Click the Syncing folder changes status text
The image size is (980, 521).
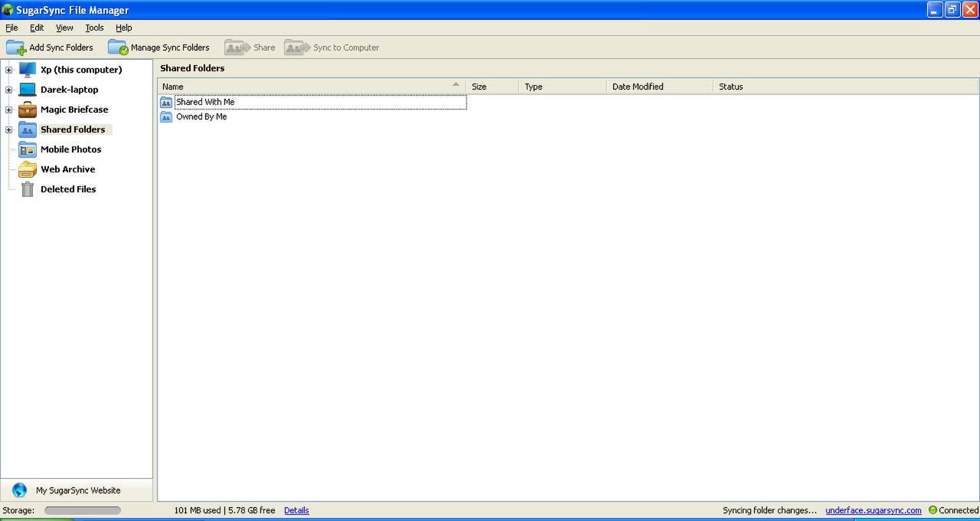tap(769, 510)
